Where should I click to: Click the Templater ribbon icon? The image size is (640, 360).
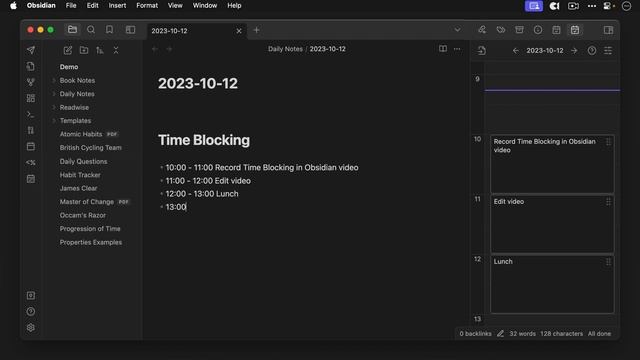click(x=31, y=162)
